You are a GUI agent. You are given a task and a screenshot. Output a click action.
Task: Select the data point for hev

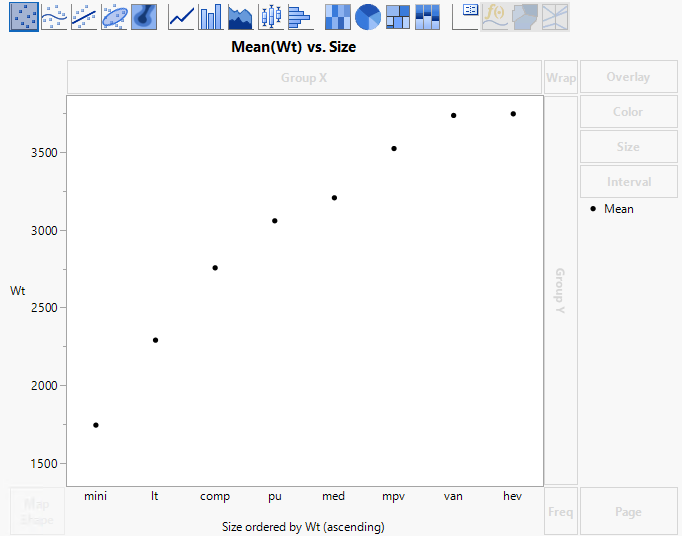(x=513, y=114)
